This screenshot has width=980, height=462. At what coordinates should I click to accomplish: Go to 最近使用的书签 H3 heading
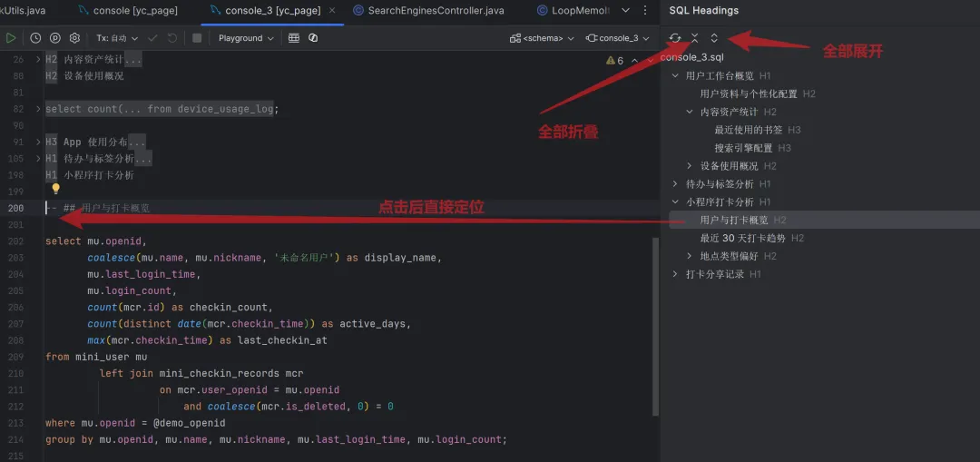point(749,130)
